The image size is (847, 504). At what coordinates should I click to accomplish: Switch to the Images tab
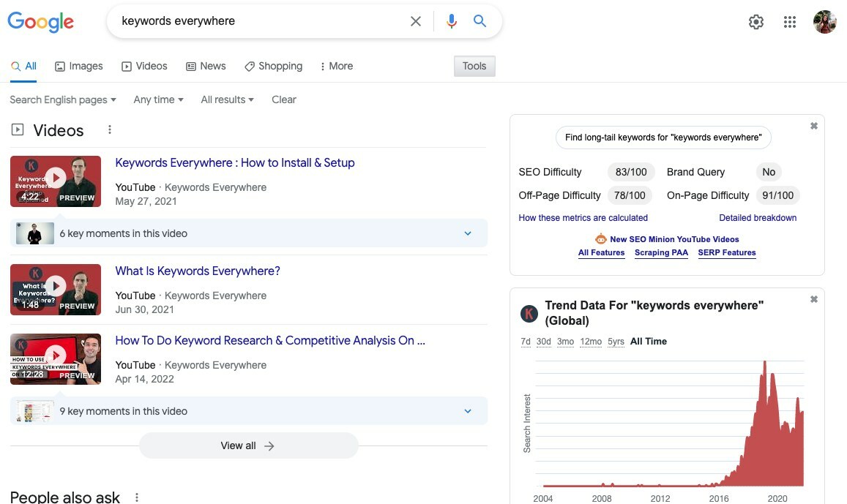[x=79, y=66]
